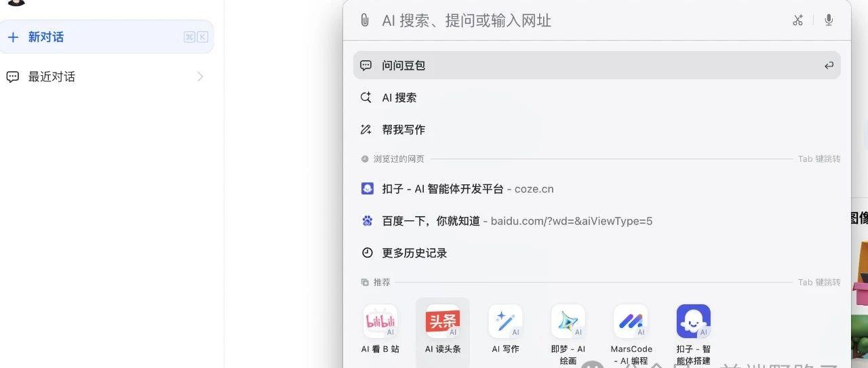Viewport: 868px width, 368px height.
Task: Open the AI 读头条 shortcut
Action: 443,330
